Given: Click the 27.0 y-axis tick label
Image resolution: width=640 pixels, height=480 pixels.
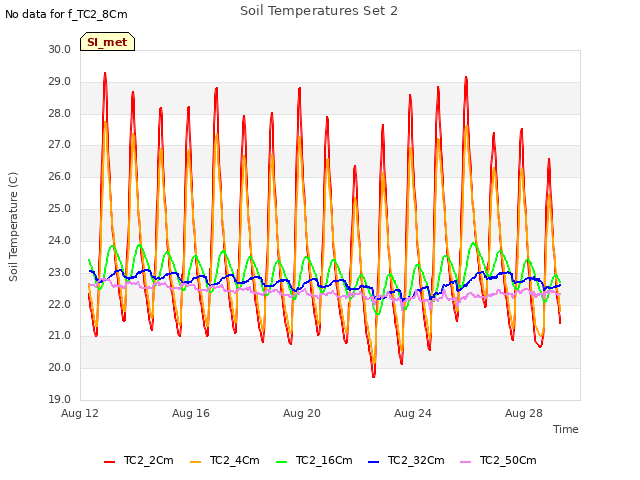Looking at the screenshot, I should click(60, 145).
